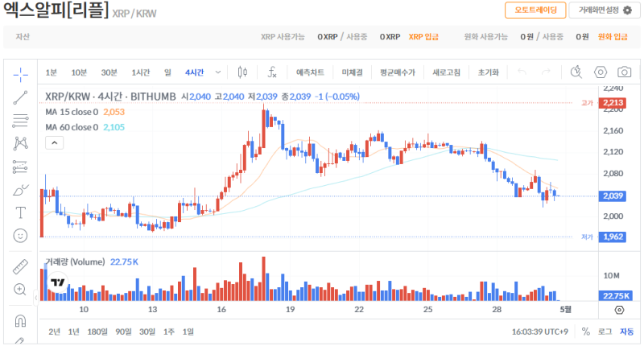Open candlestick chart style selector
Viewport: 644px width, 346px height.
[242, 72]
